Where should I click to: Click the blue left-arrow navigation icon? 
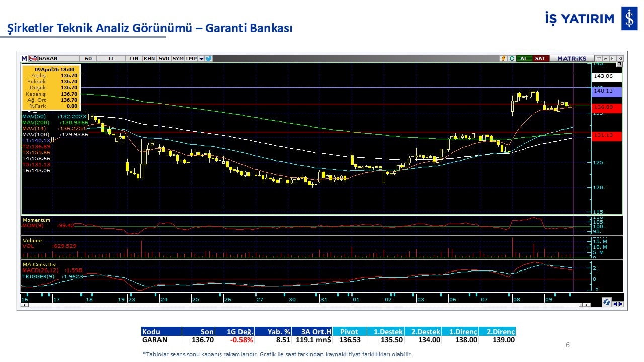click(615, 303)
